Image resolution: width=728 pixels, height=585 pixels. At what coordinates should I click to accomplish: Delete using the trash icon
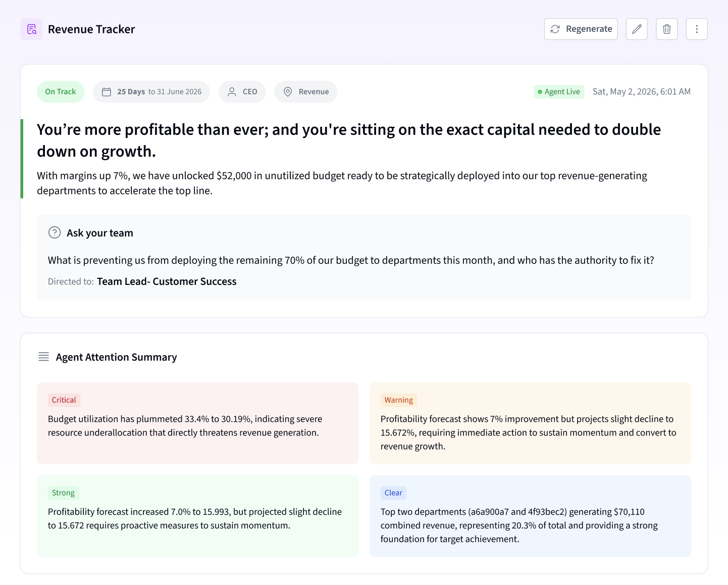point(666,29)
